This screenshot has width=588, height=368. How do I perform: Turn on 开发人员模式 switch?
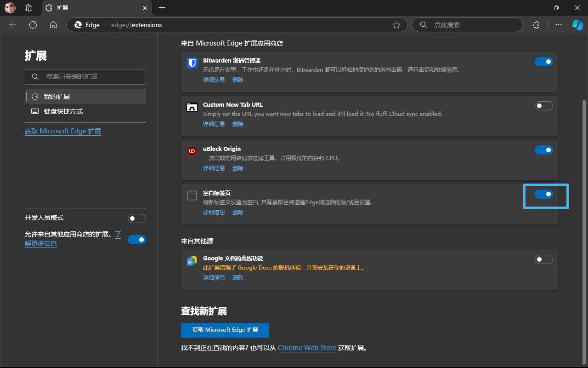tap(137, 218)
